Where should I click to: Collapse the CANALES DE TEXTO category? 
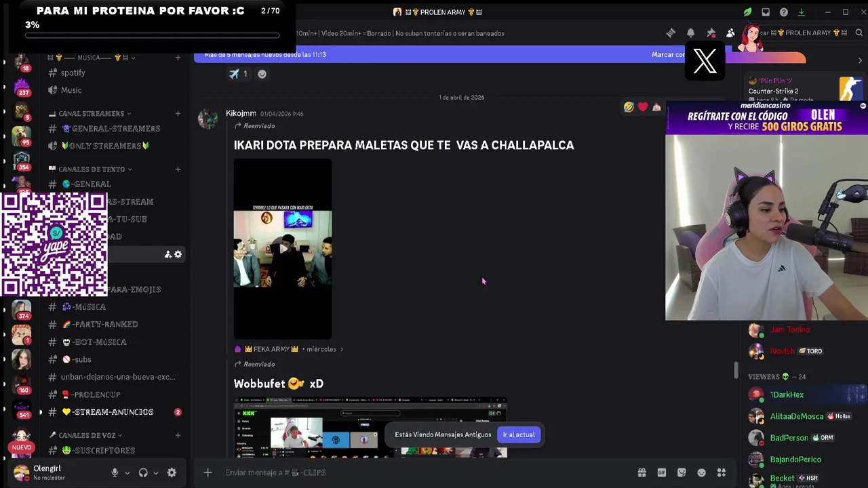(91, 169)
